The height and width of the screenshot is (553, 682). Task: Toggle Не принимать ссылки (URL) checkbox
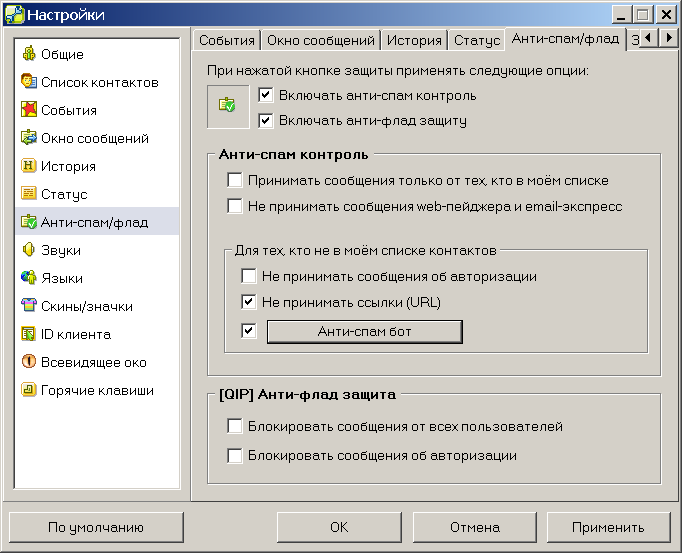click(x=249, y=302)
